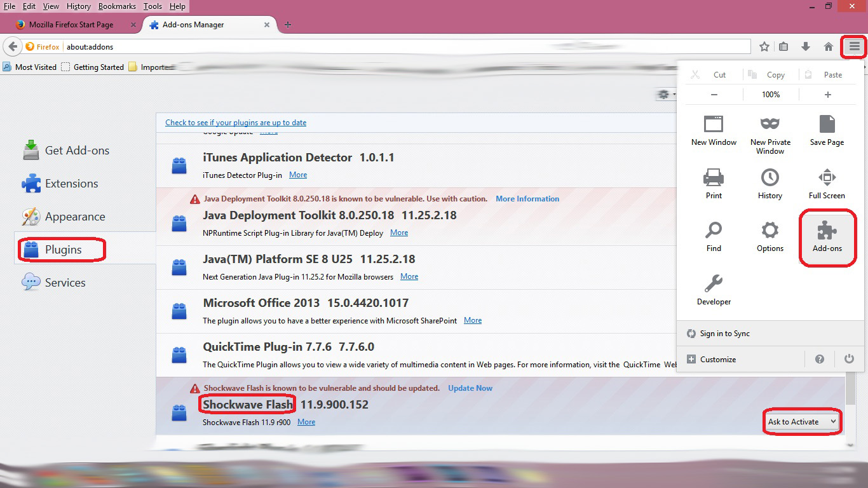The height and width of the screenshot is (488, 868).
Task: Click the Home icon in the toolbar
Action: [829, 46]
